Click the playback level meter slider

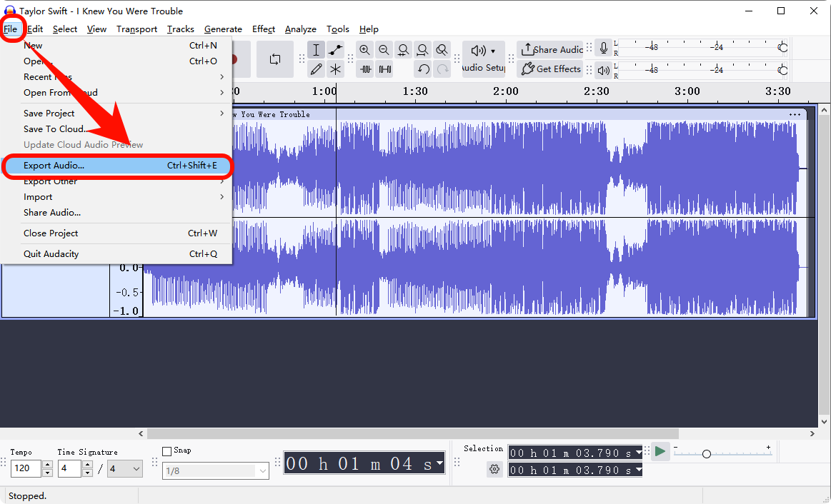[782, 70]
